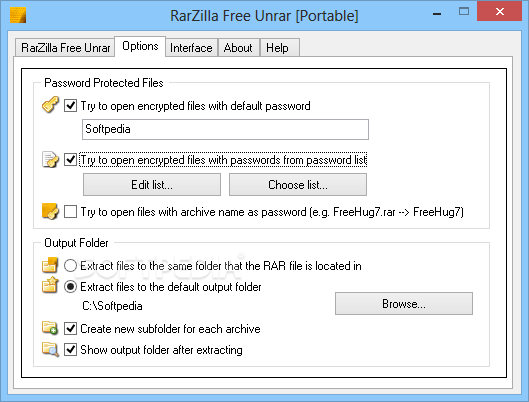Click the new subfolder icon with plus
This screenshot has width=529, height=402.
pos(50,328)
